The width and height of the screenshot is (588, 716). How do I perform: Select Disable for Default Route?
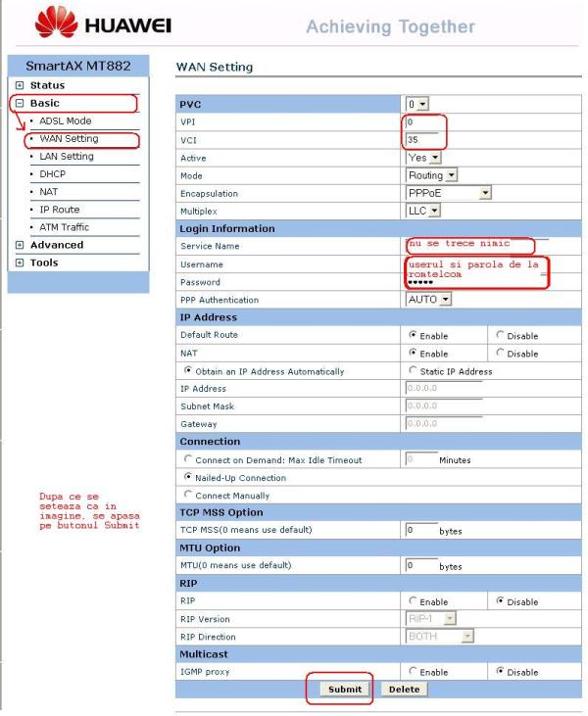[500, 335]
